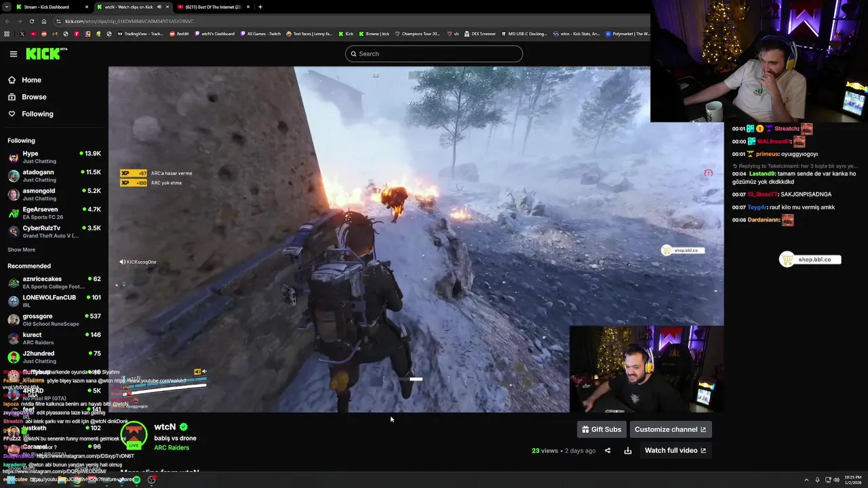Mute audio on wtcN browser tab
Viewport: 868px width, 488px height.
(159, 7)
